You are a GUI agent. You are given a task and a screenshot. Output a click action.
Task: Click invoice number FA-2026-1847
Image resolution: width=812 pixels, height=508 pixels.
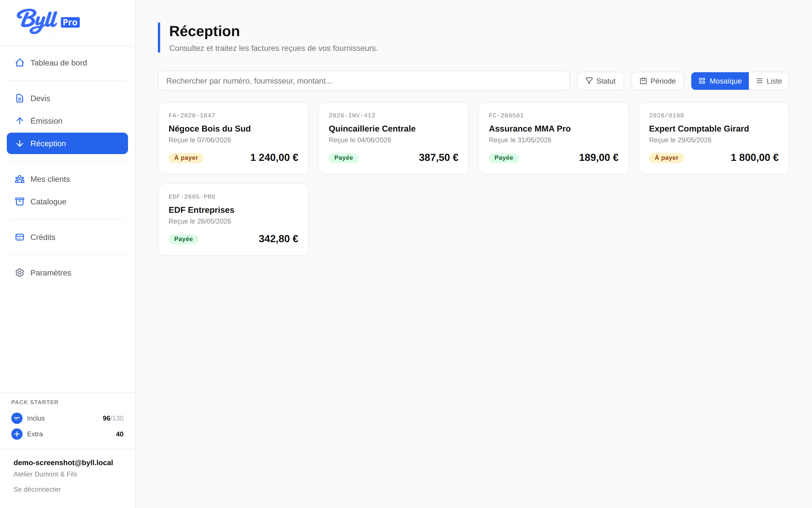pyautogui.click(x=192, y=116)
